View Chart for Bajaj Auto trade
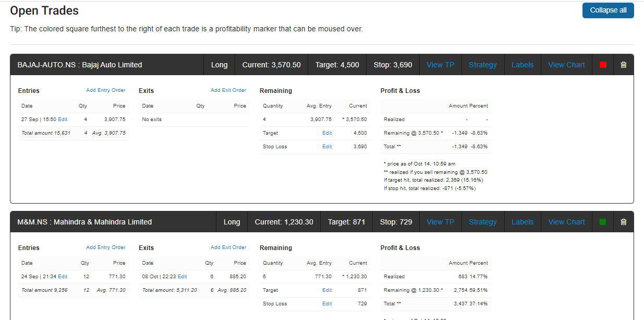The image size is (644, 320). pos(566,65)
